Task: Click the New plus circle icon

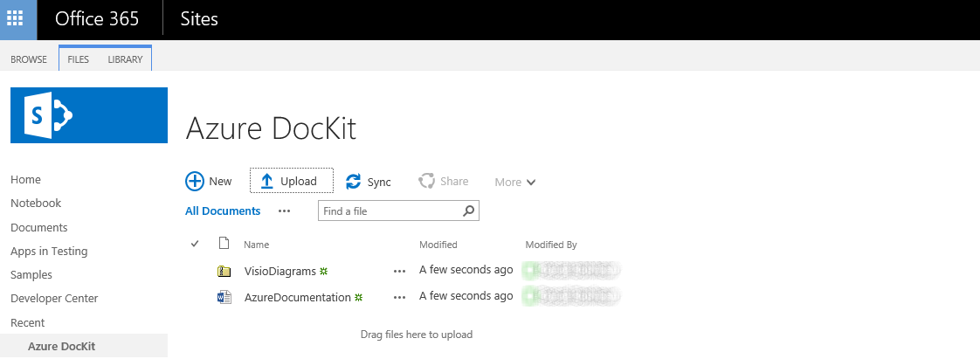Action: click(x=195, y=182)
